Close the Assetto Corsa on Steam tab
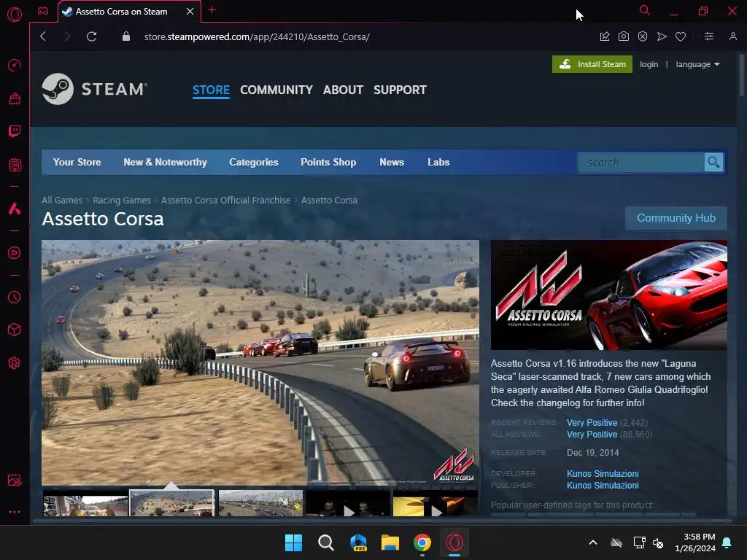Image resolution: width=747 pixels, height=560 pixels. tap(190, 12)
